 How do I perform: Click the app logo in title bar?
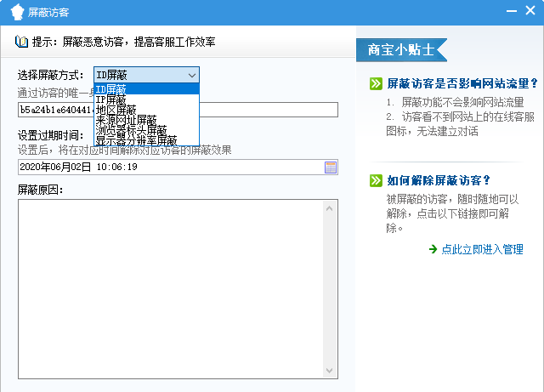(x=17, y=12)
